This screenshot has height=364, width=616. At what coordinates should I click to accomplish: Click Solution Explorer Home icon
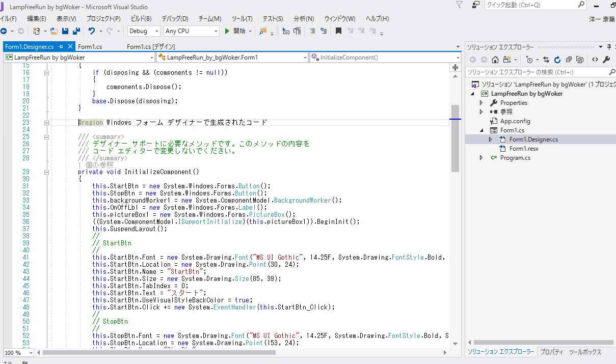495,60
